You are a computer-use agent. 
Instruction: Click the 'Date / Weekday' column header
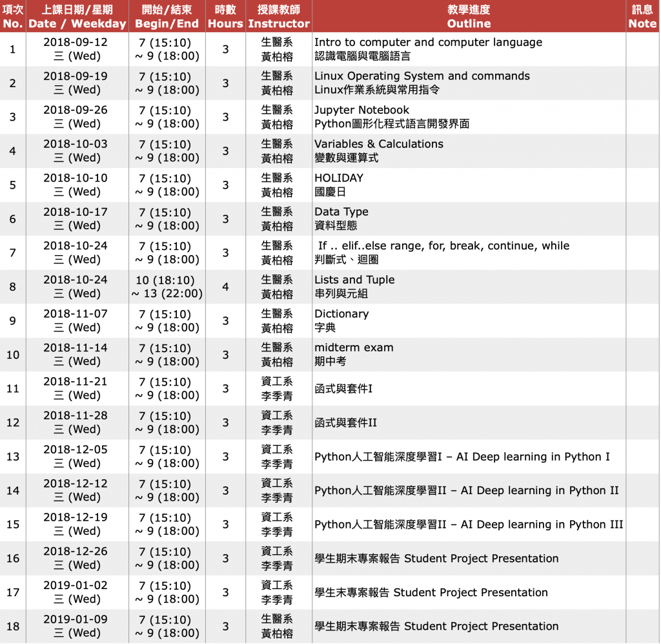(77, 16)
